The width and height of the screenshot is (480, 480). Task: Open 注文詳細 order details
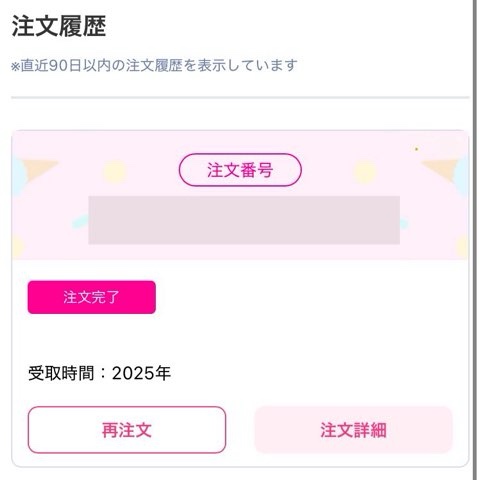pos(353,430)
